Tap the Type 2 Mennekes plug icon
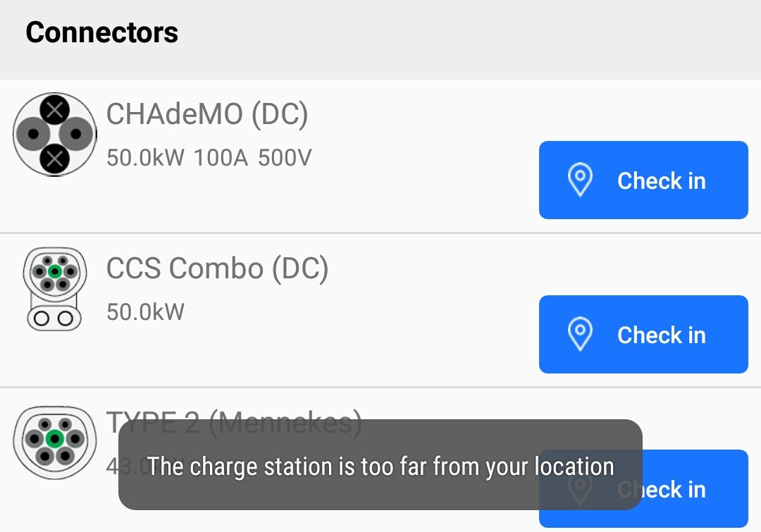Image resolution: width=761 pixels, height=532 pixels. click(54, 442)
